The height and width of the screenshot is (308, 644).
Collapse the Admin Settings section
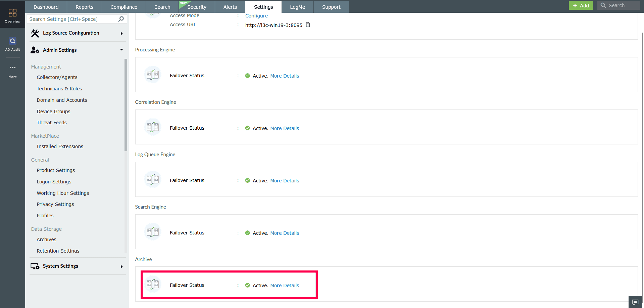[121, 50]
